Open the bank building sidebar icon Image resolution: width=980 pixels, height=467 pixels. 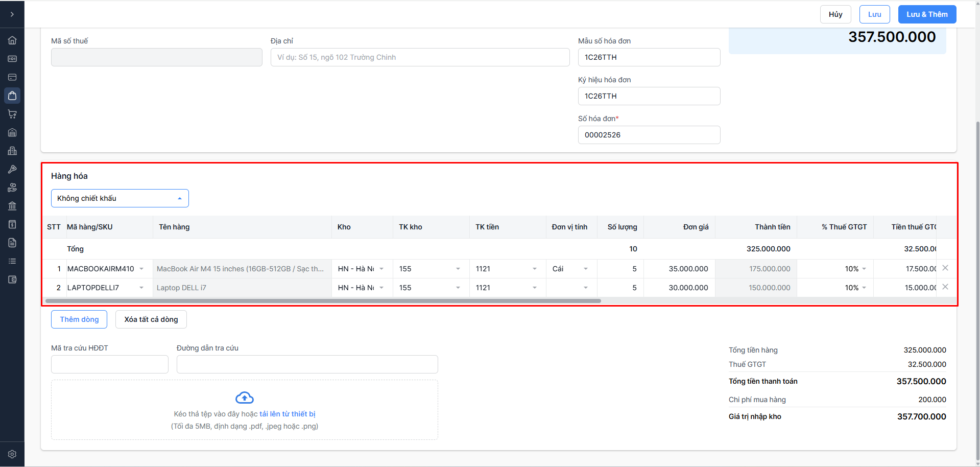pos(12,206)
